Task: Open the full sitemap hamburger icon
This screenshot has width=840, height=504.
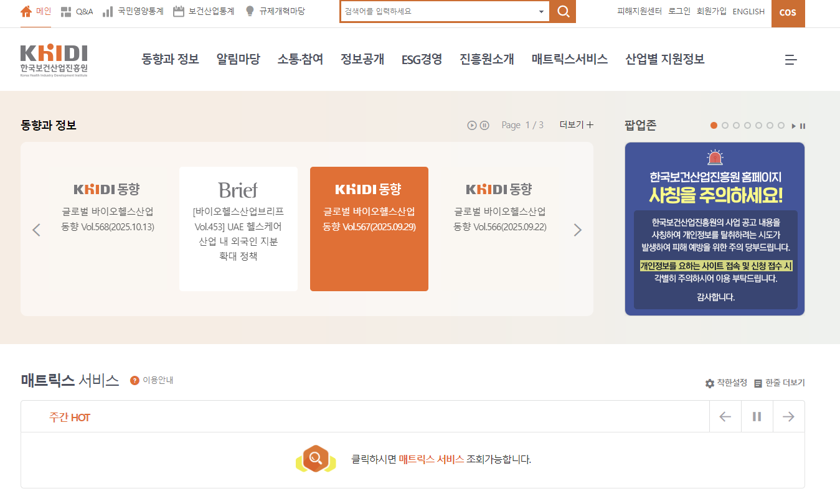Action: click(x=791, y=60)
